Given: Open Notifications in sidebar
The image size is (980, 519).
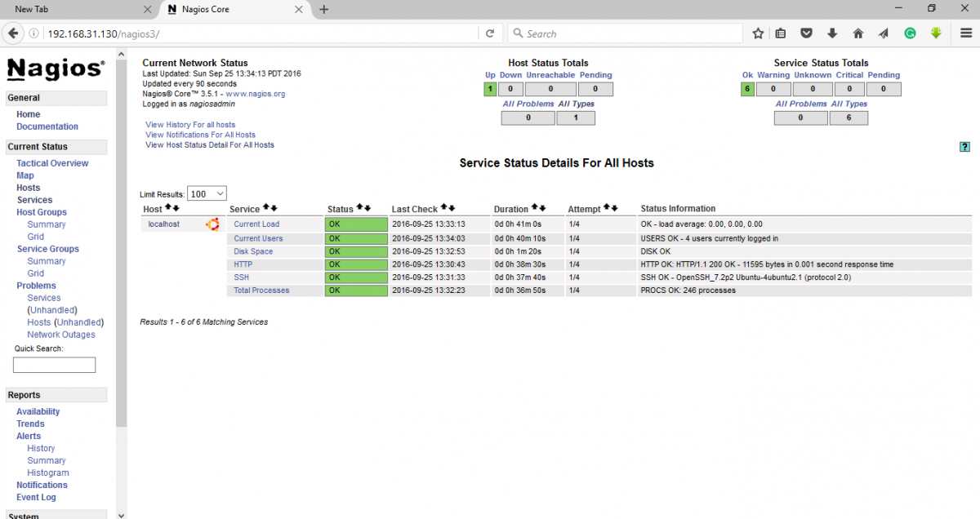Looking at the screenshot, I should click(42, 485).
